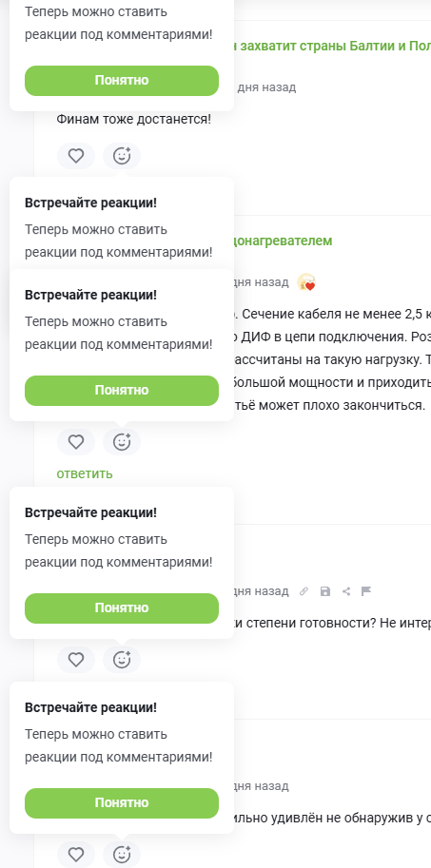Add emoji reaction to 'Финам тоже достанется!' comment
Screen dimensions: 431x868
click(122, 156)
